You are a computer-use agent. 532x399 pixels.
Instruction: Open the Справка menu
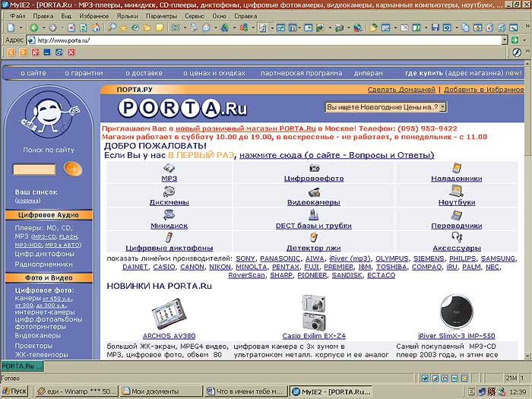tap(245, 16)
